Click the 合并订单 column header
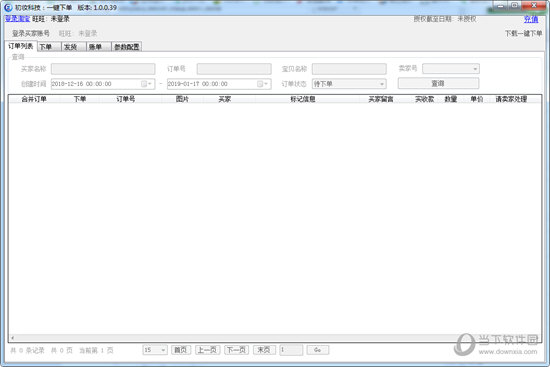Image resolution: width=550 pixels, height=367 pixels. (x=34, y=99)
